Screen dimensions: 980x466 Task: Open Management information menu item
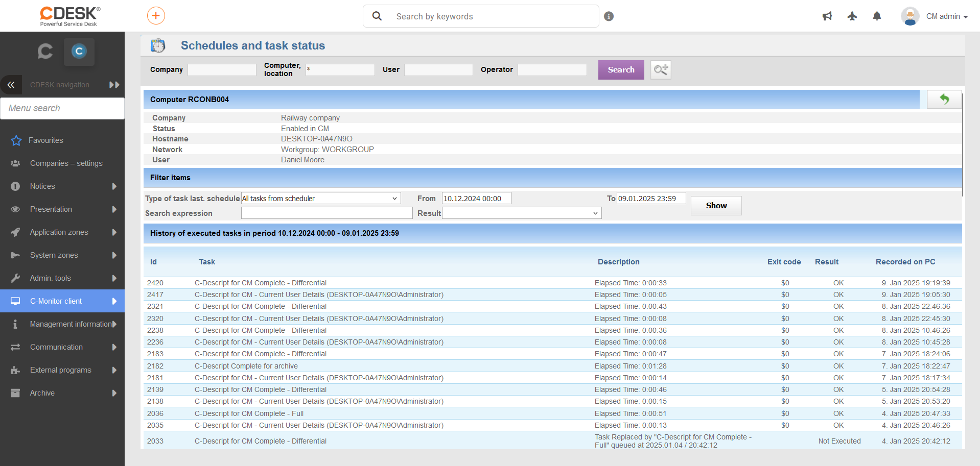62,324
